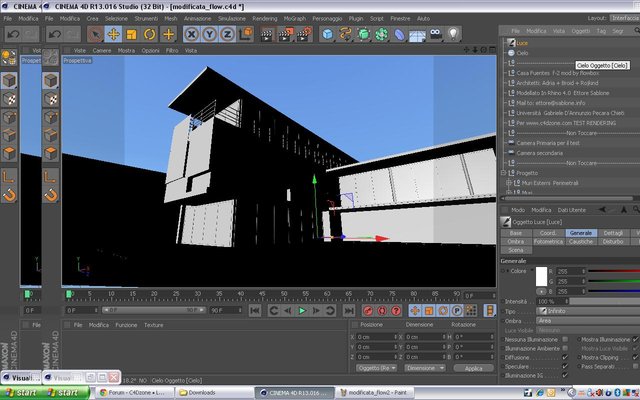Viewport: 640px width, 400px height.
Task: Collapse the Progetto tree node
Action: coord(504,173)
